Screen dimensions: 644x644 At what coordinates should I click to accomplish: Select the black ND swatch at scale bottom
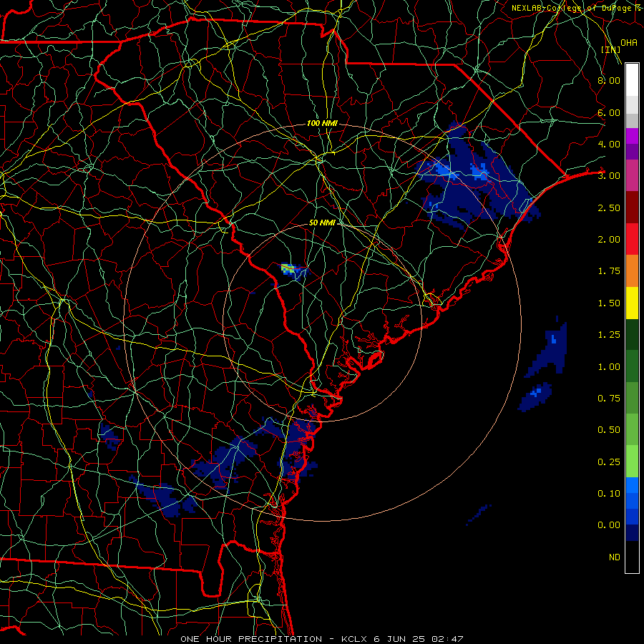(x=632, y=557)
